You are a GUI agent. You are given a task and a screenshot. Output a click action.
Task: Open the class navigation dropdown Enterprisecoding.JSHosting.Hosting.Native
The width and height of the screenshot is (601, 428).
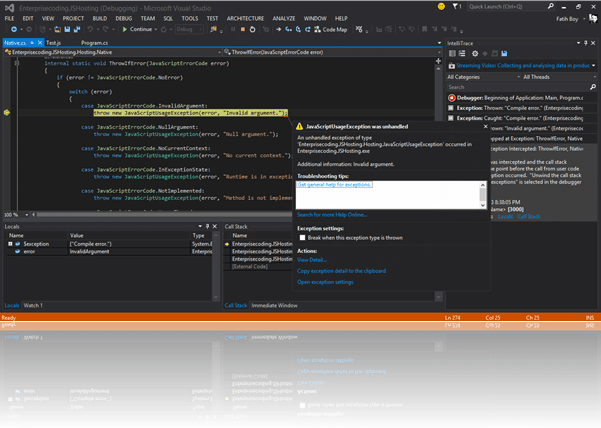[113, 52]
